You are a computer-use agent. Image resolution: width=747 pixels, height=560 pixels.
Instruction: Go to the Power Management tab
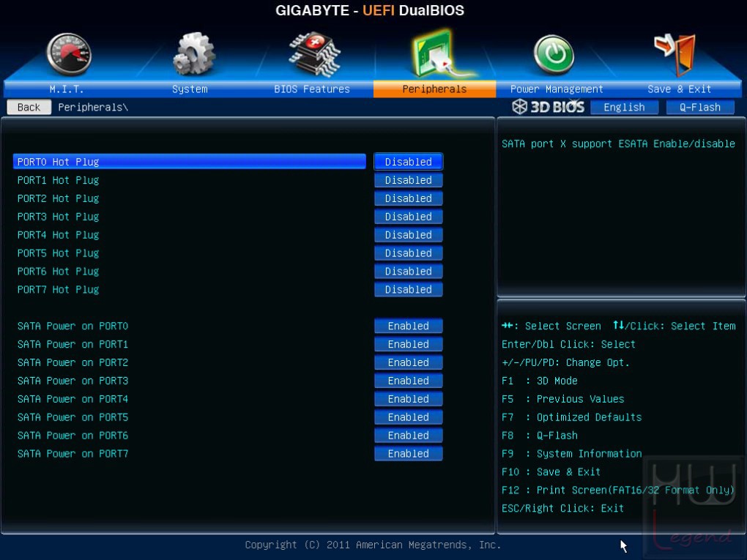pos(557,89)
